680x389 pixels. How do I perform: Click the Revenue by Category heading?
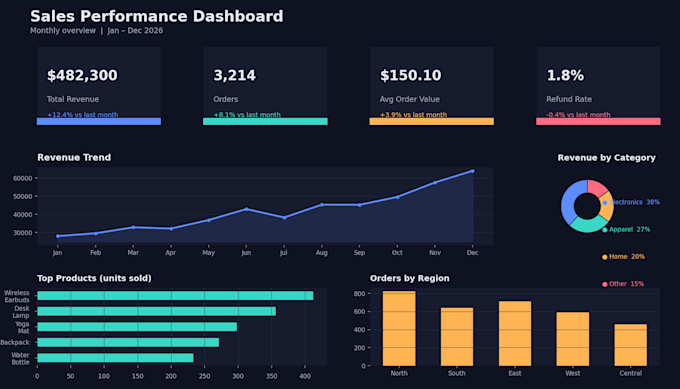[x=606, y=158]
